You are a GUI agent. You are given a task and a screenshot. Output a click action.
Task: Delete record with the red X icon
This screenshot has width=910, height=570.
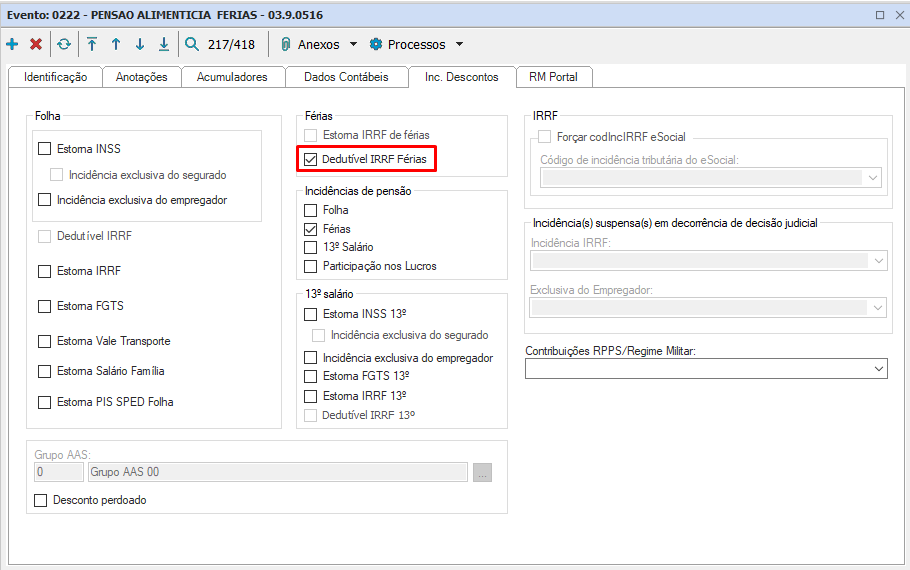point(36,44)
